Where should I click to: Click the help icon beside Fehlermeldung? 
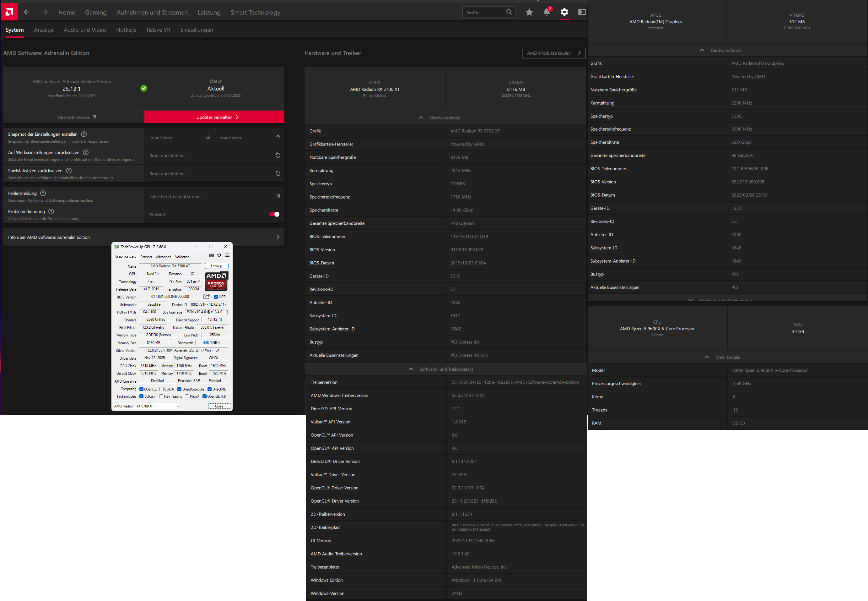point(43,193)
